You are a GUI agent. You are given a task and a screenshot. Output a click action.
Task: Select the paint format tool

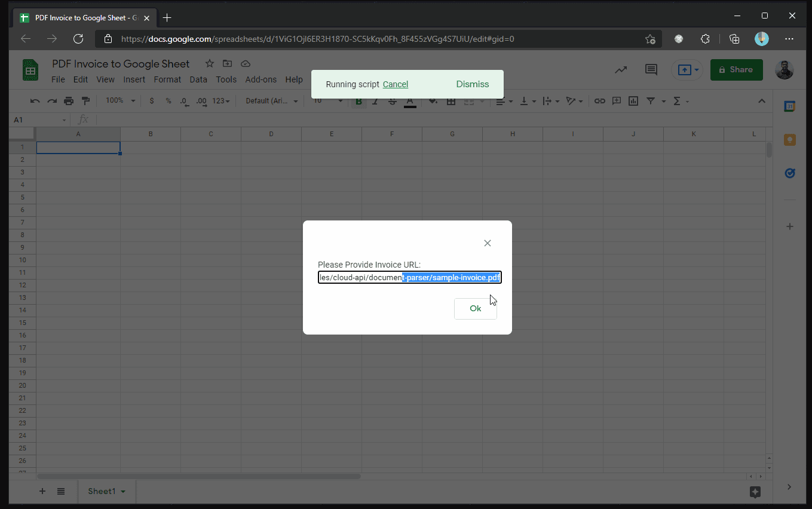coord(85,101)
